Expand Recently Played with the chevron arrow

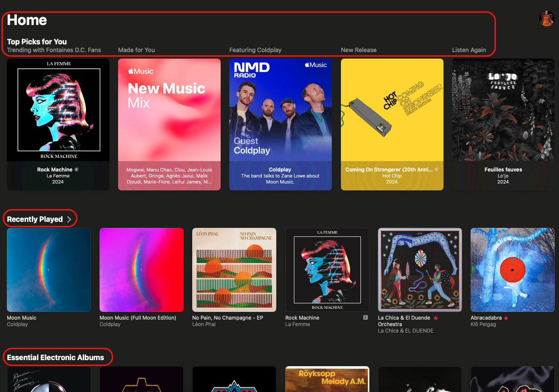69,219
